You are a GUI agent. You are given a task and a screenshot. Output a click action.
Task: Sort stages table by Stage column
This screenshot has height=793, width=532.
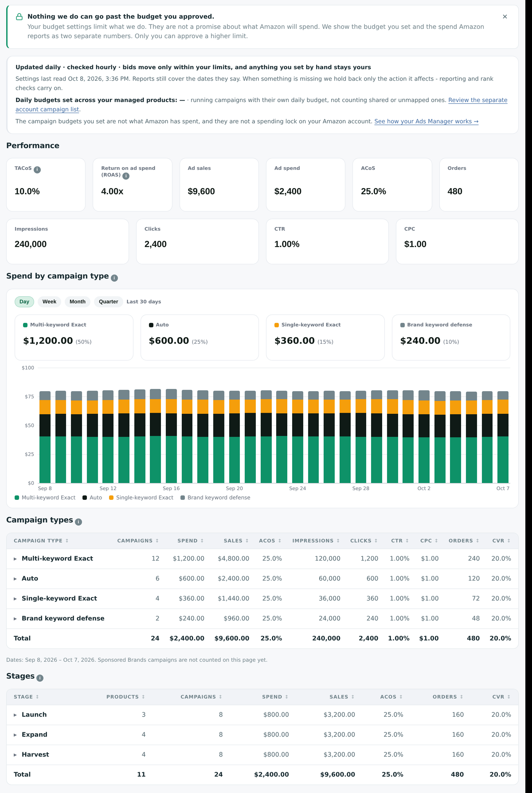tap(27, 697)
